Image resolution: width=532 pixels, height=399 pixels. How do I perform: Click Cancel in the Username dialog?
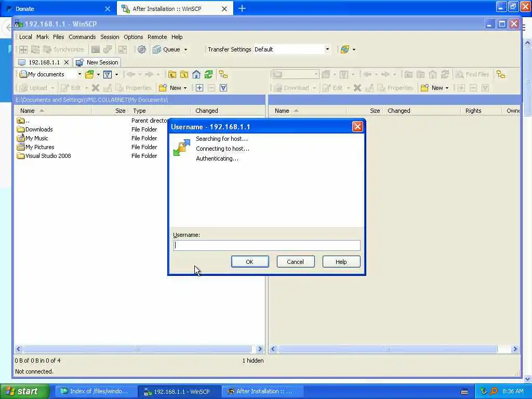point(296,262)
